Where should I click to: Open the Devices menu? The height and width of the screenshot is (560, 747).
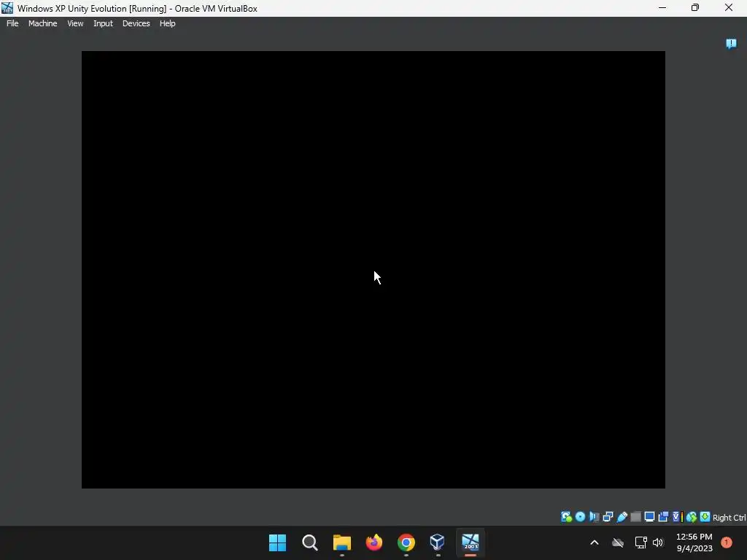click(136, 23)
